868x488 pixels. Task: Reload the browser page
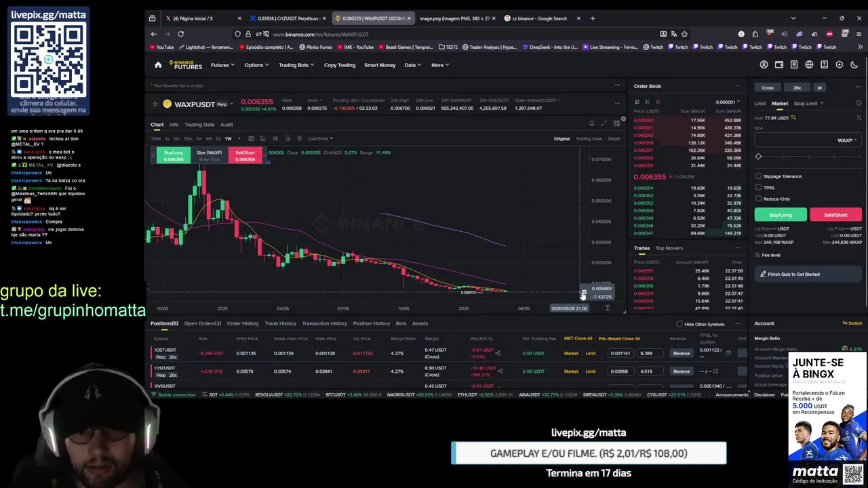pyautogui.click(x=180, y=34)
